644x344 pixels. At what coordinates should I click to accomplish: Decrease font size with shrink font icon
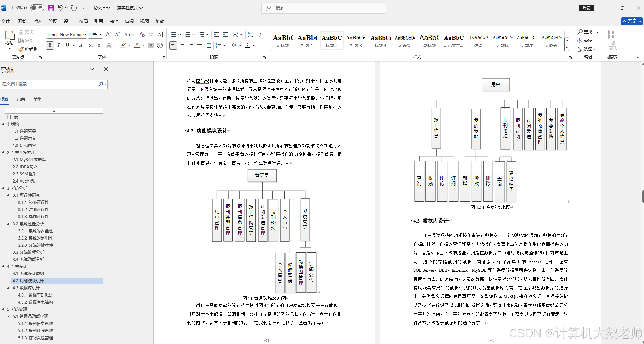point(117,34)
